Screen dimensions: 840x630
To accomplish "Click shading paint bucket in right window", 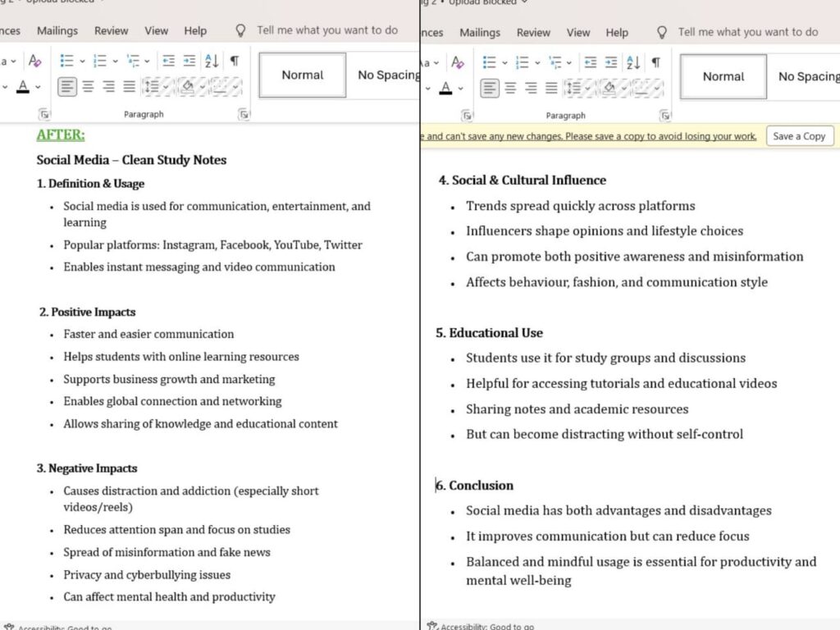I will tap(609, 88).
